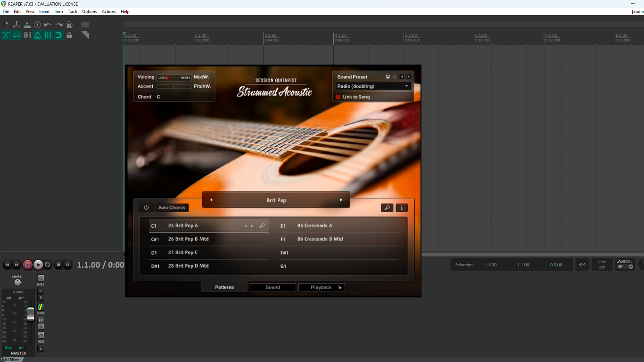Toggle the locking padlock icon
The height and width of the screenshot is (362, 644).
69,35
